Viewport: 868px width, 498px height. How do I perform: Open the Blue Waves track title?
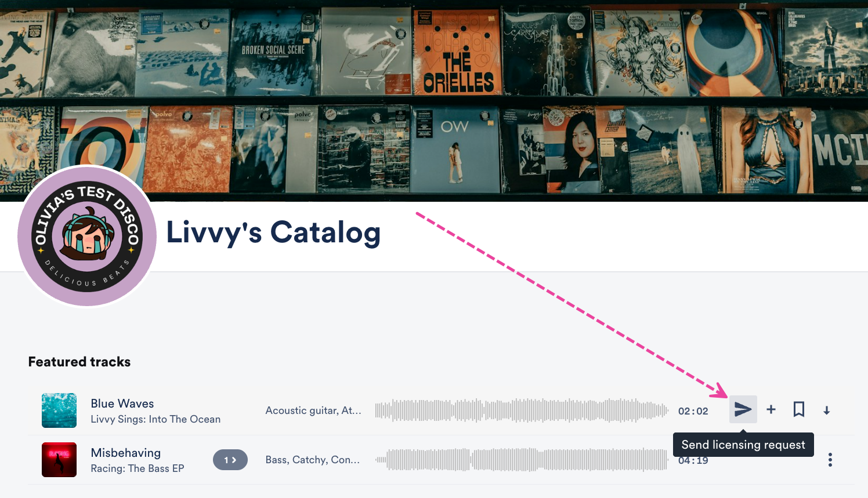coord(122,404)
